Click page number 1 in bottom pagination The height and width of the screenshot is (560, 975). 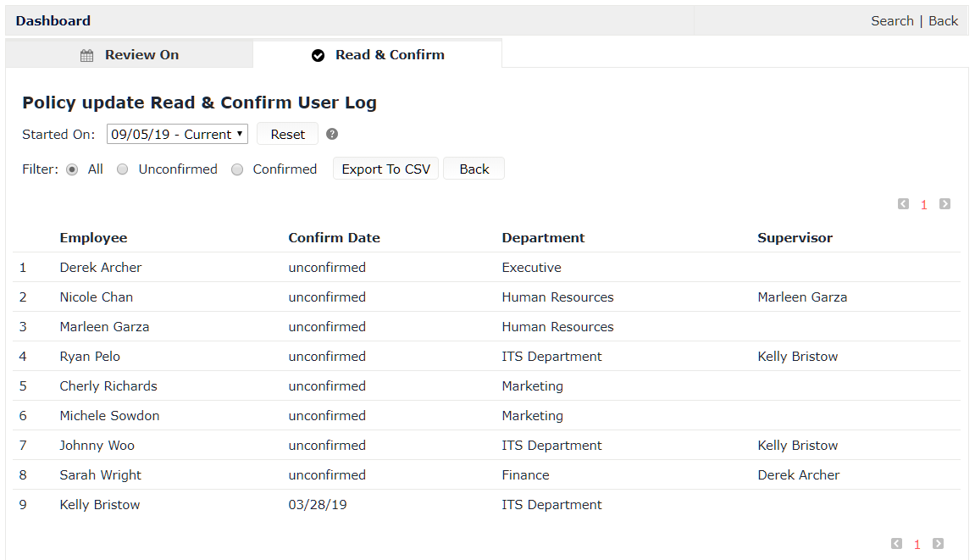(917, 545)
